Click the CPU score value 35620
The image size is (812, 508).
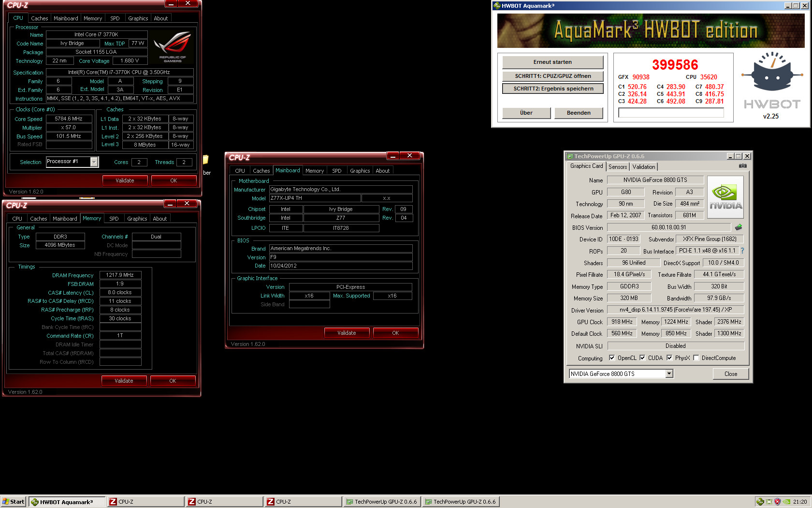pyautogui.click(x=709, y=77)
